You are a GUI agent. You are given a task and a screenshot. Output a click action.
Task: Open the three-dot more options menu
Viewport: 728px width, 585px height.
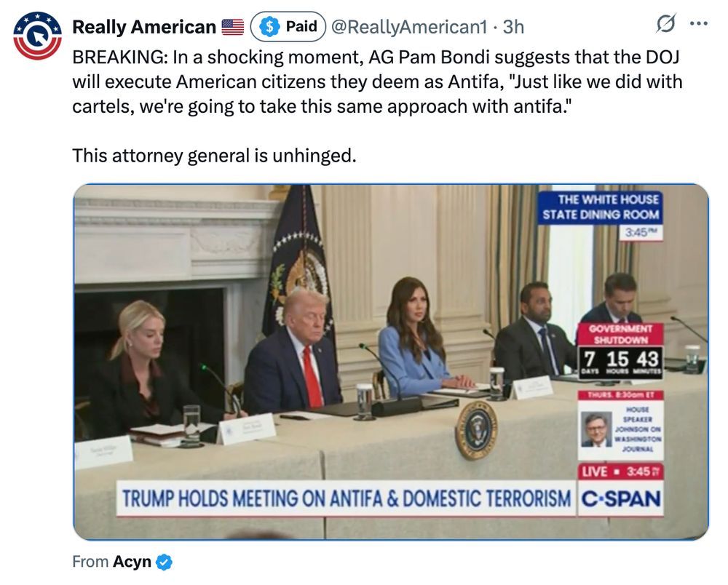[699, 23]
